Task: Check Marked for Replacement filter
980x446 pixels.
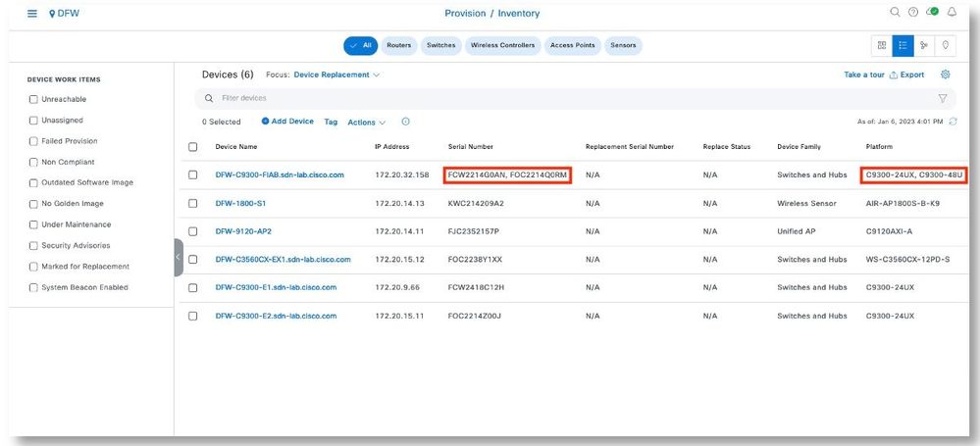Action: (x=33, y=267)
